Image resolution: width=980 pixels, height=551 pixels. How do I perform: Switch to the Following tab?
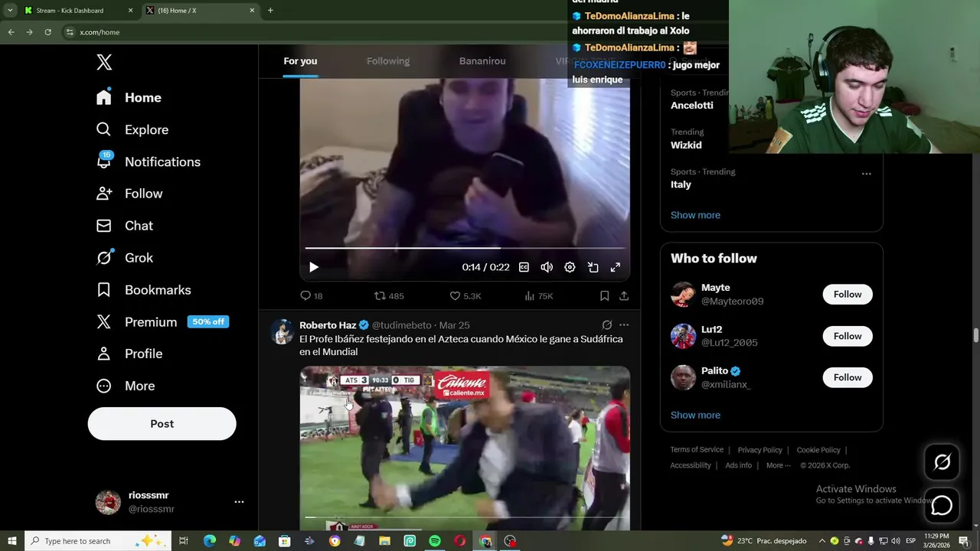click(388, 61)
